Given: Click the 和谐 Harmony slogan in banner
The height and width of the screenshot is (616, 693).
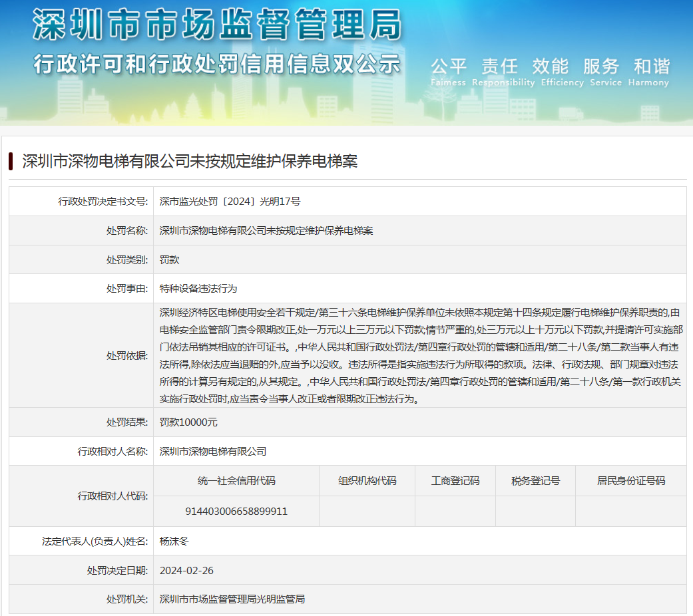Looking at the screenshot, I should point(650,72).
